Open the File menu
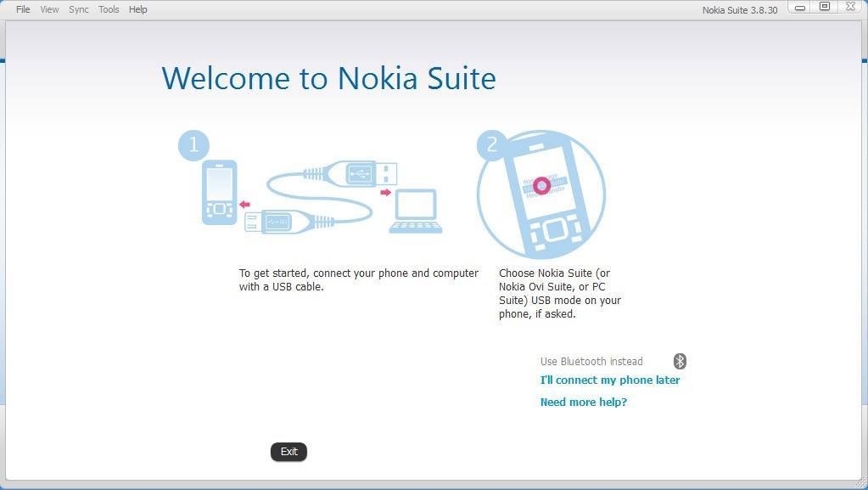 pyautogui.click(x=21, y=9)
